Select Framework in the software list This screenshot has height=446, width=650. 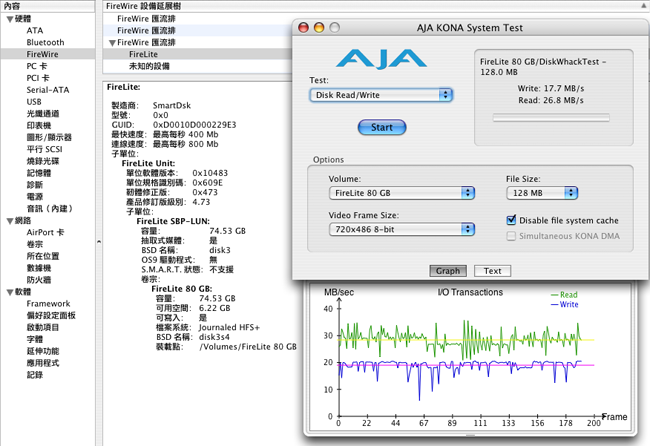[x=49, y=304]
